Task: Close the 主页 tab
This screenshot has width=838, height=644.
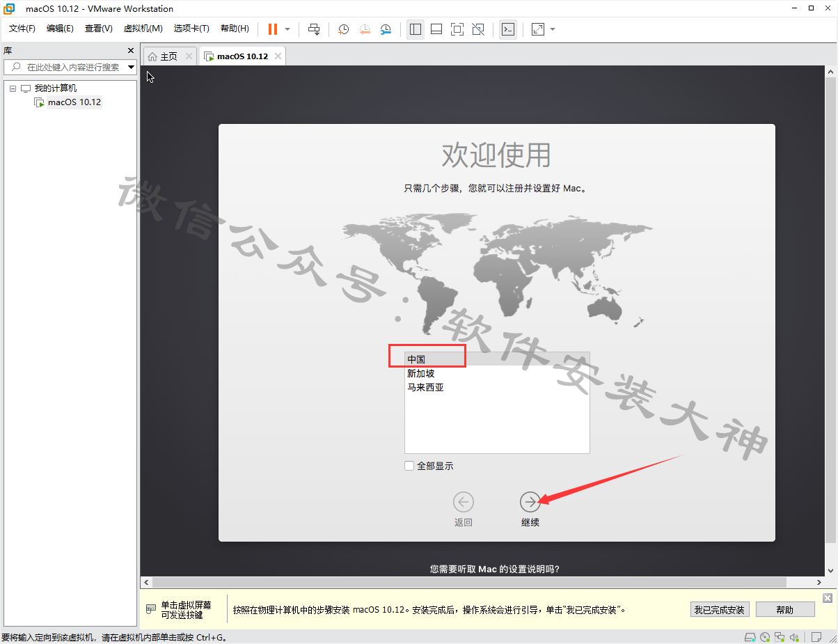Action: (189, 56)
